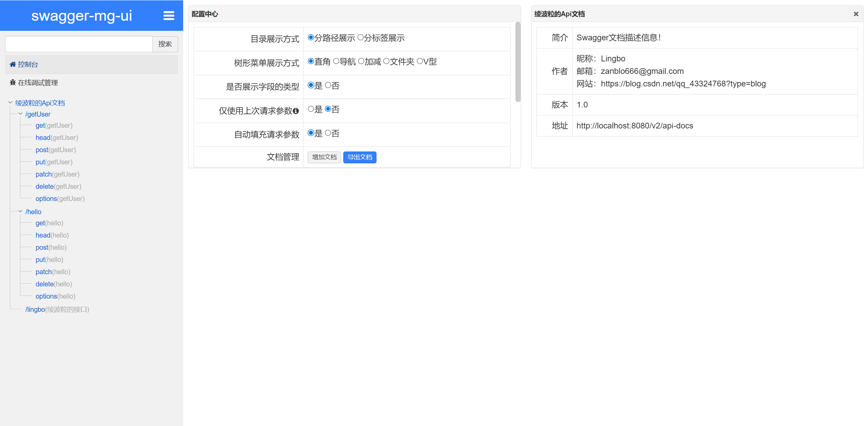
Task: Click the 增加文档 button
Action: [x=324, y=157]
